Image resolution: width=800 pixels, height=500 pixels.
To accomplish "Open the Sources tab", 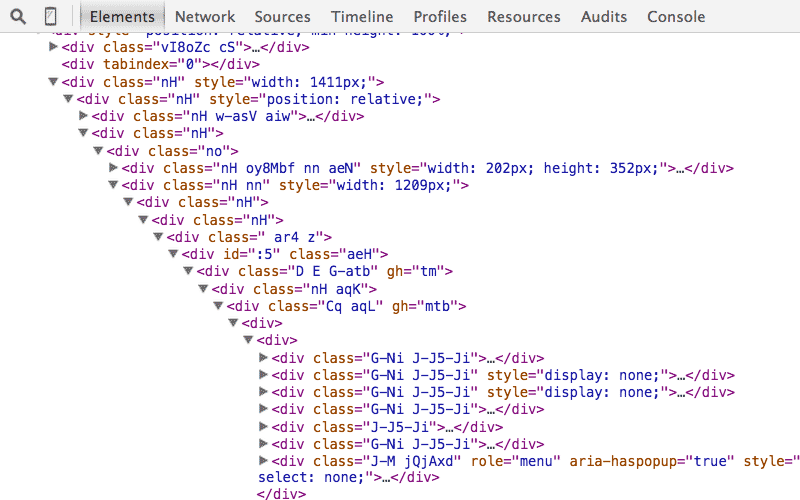I will 282,16.
